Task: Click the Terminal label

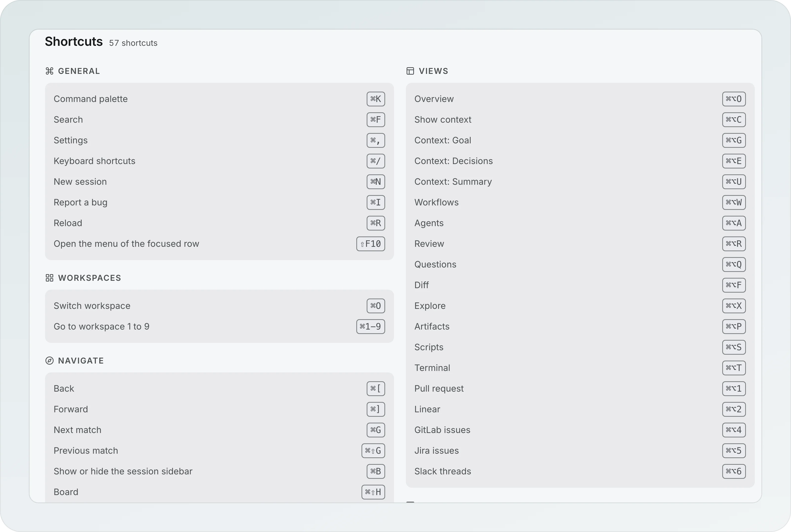Action: point(432,368)
